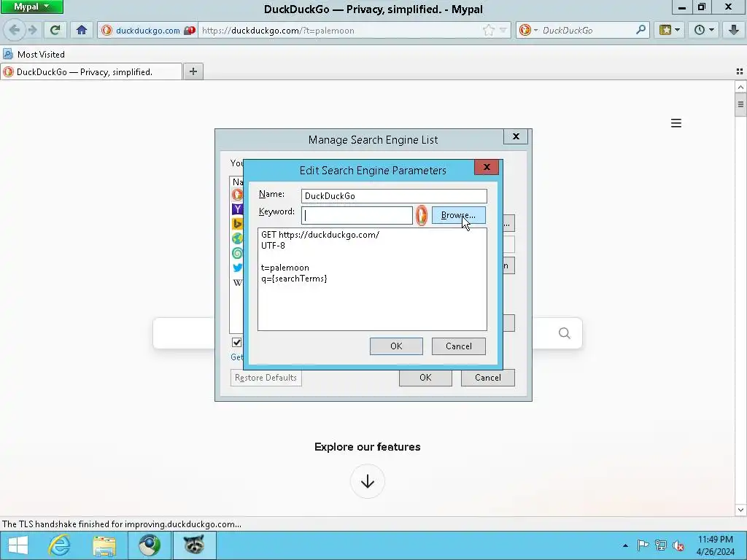The height and width of the screenshot is (560, 747).
Task: Toggle the checkbox in Manage Search Engine List
Action: click(x=237, y=343)
